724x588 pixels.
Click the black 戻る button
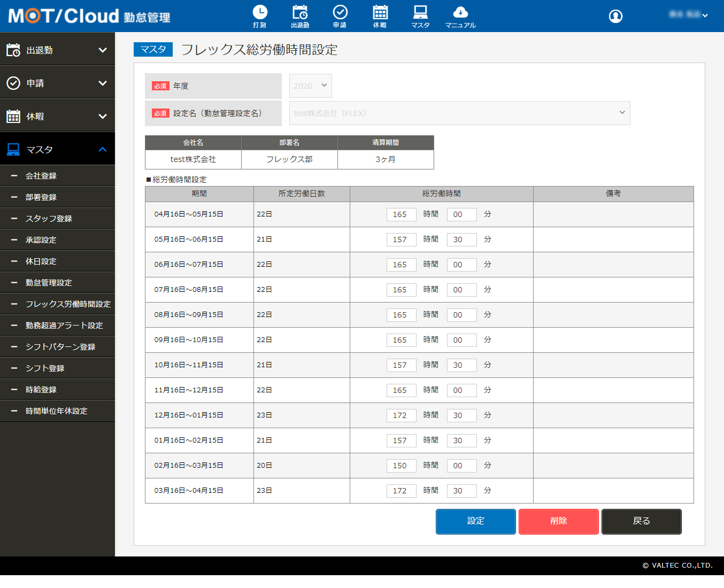(641, 521)
